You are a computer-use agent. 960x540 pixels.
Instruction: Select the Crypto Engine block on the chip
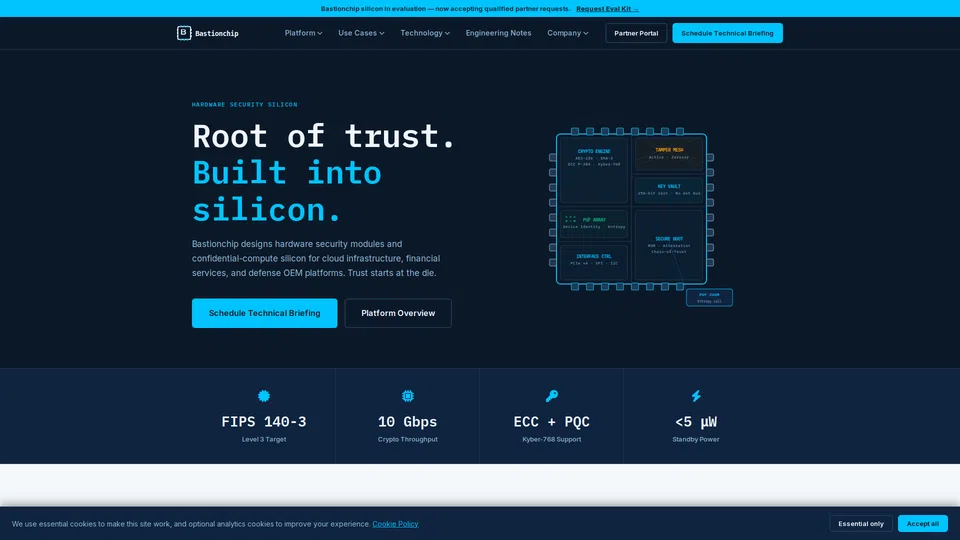[593, 171]
